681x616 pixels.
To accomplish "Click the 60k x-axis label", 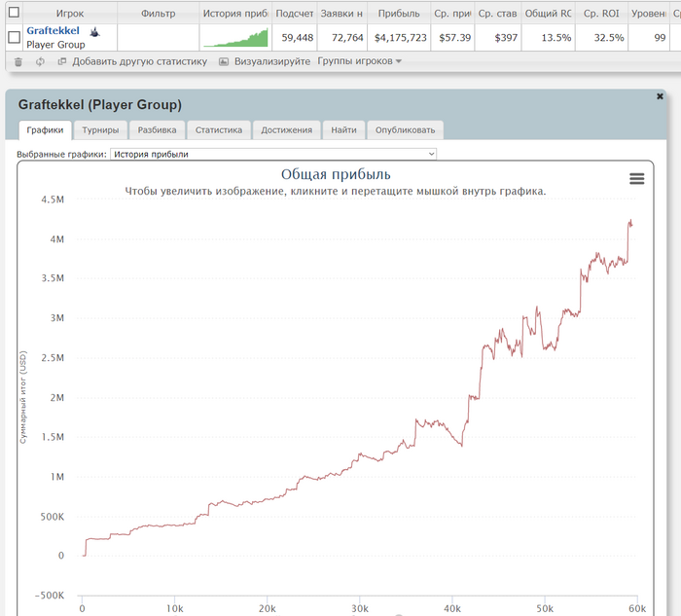I will [x=636, y=608].
